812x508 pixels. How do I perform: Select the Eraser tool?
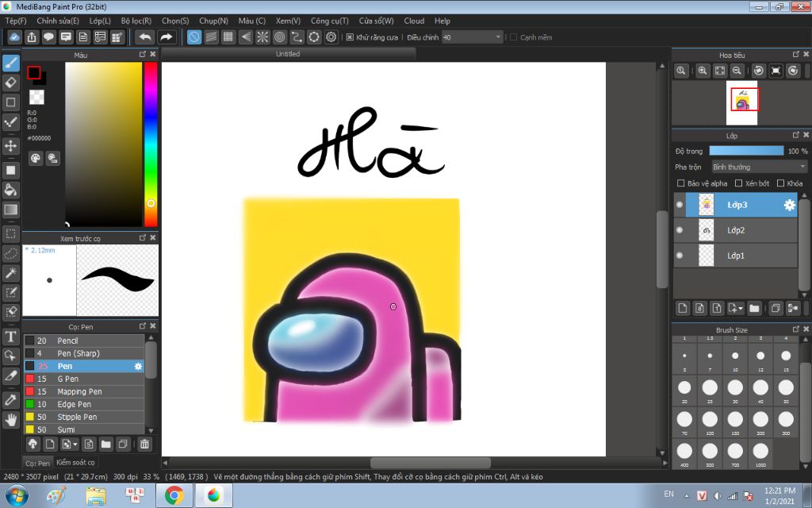(x=11, y=83)
